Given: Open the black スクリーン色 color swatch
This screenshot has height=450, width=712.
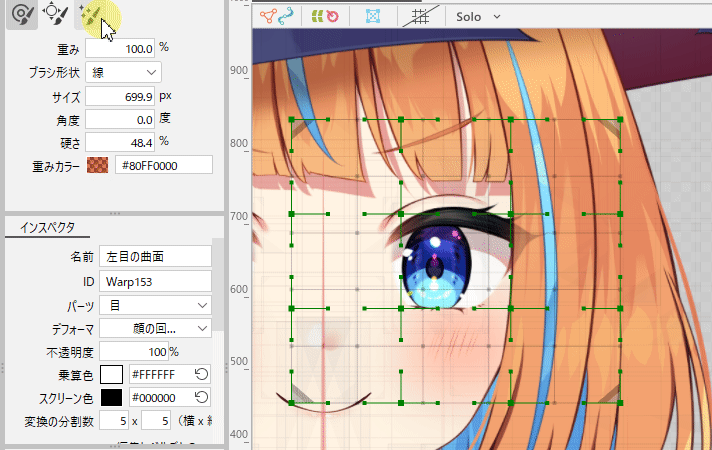Looking at the screenshot, I should click(111, 398).
